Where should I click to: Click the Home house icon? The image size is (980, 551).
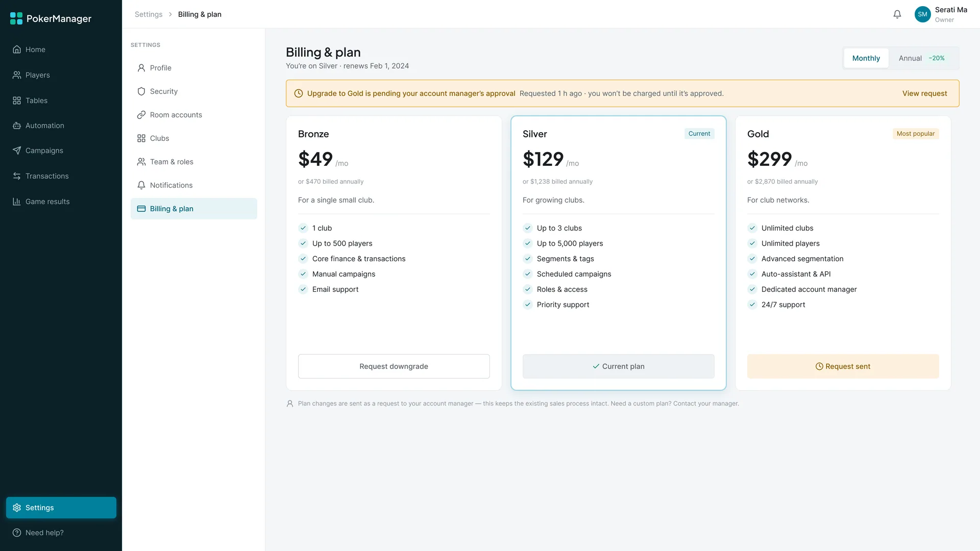point(17,49)
